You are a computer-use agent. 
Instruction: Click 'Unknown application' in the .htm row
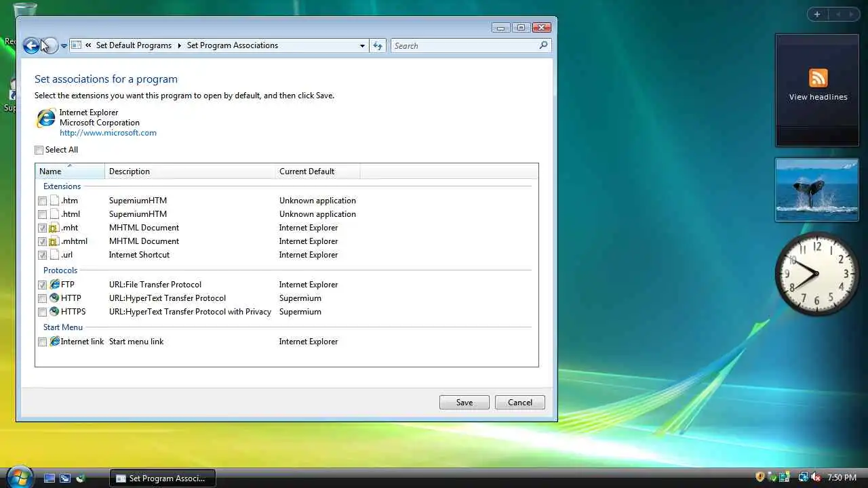(x=317, y=201)
